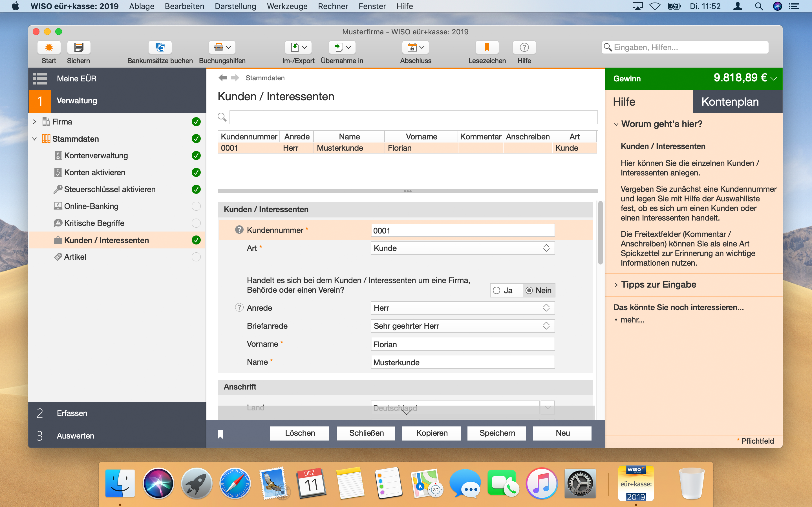The image size is (812, 507).
Task: Click the back arrow beside Stammdaten
Action: point(222,78)
